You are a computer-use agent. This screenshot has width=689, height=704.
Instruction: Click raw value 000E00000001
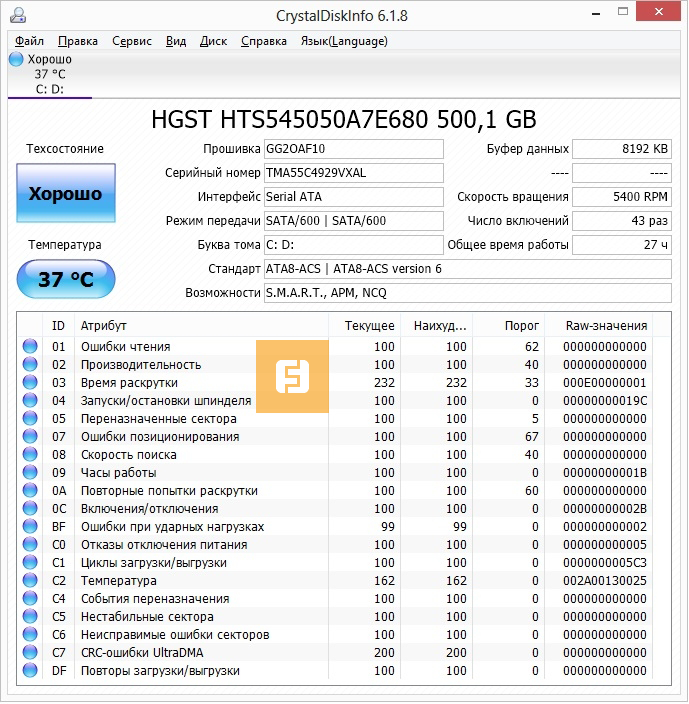click(x=605, y=383)
